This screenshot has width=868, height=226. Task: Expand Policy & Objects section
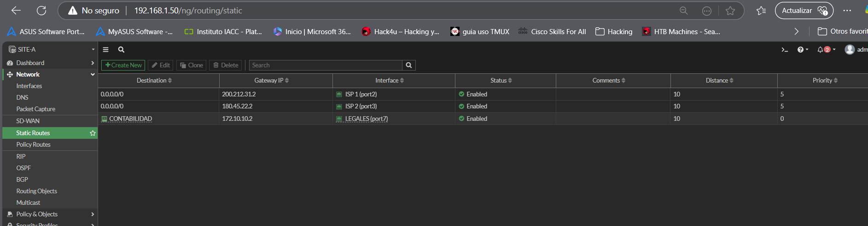coord(50,214)
